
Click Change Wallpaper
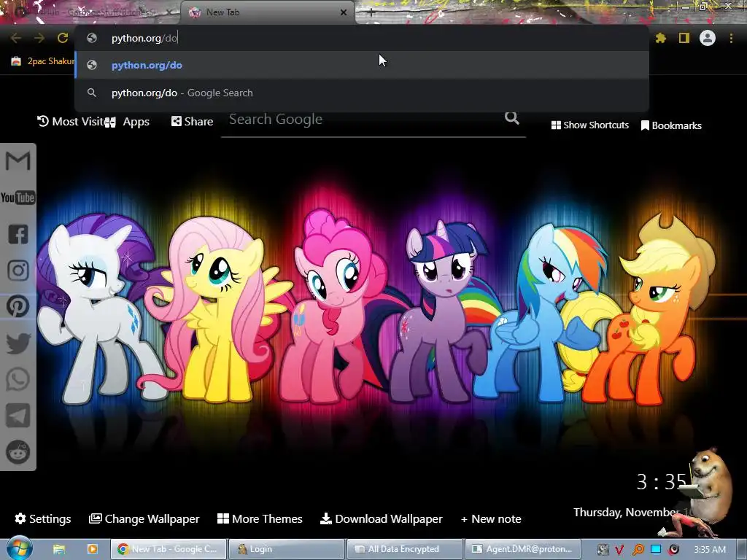coord(144,518)
